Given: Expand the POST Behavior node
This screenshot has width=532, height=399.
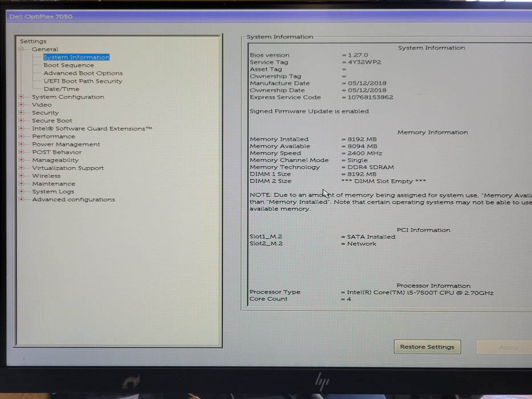Looking at the screenshot, I should click(21, 152).
